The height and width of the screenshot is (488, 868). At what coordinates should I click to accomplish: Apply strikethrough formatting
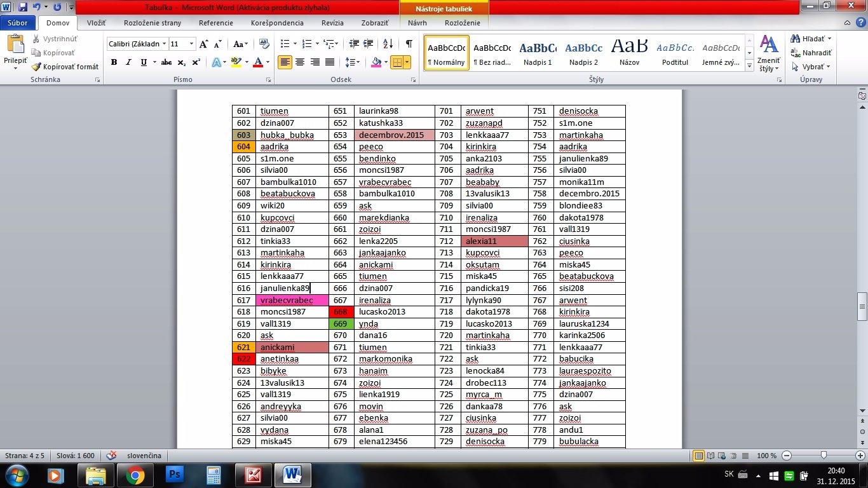[166, 62]
